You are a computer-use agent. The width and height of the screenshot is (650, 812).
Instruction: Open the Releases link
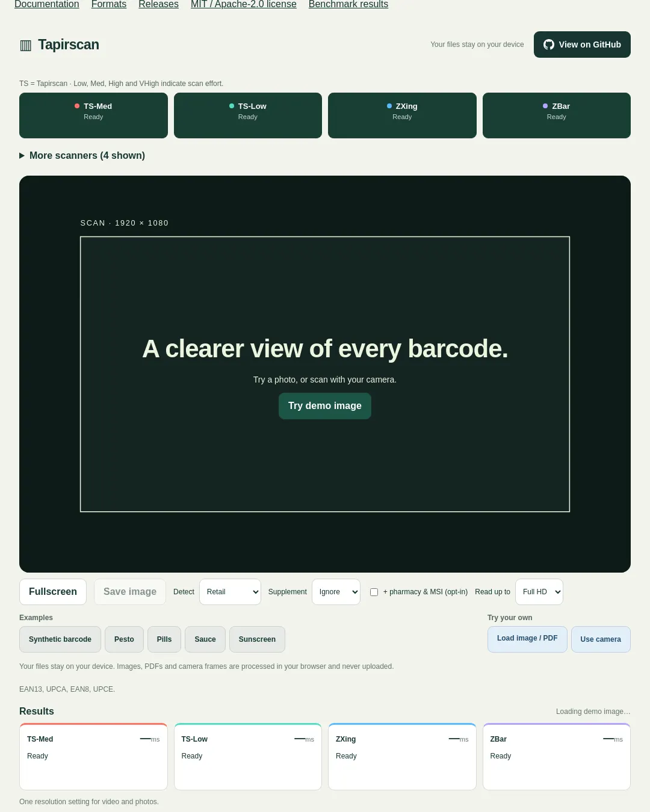pos(158,5)
